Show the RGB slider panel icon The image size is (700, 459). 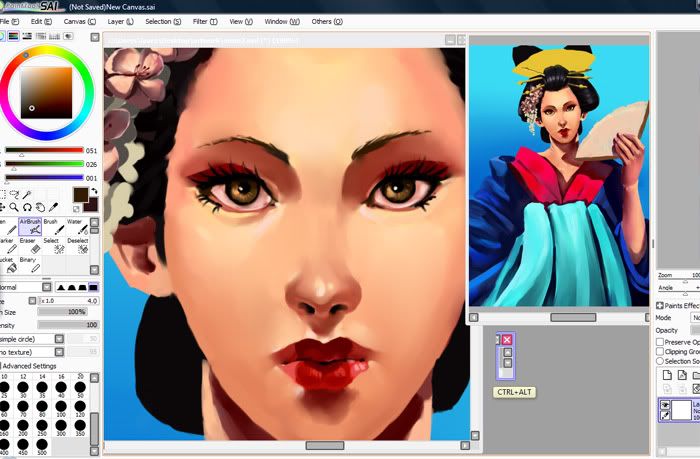pyautogui.click(x=13, y=36)
